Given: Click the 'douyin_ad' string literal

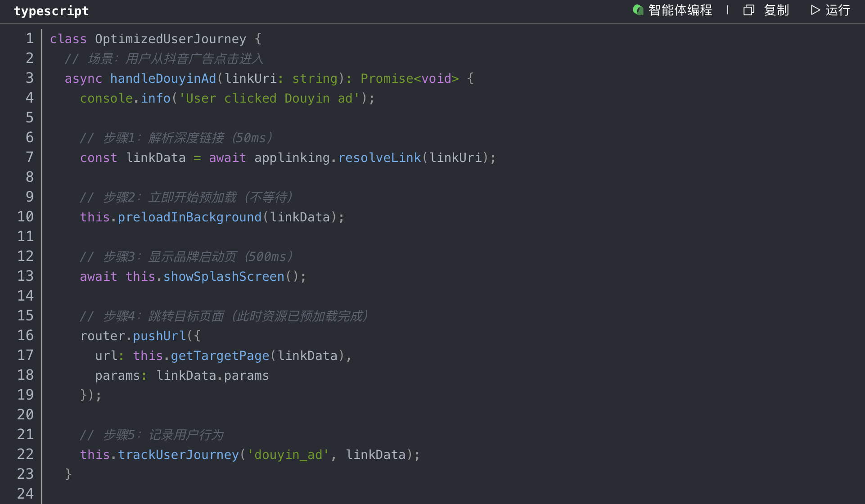Looking at the screenshot, I should [288, 455].
